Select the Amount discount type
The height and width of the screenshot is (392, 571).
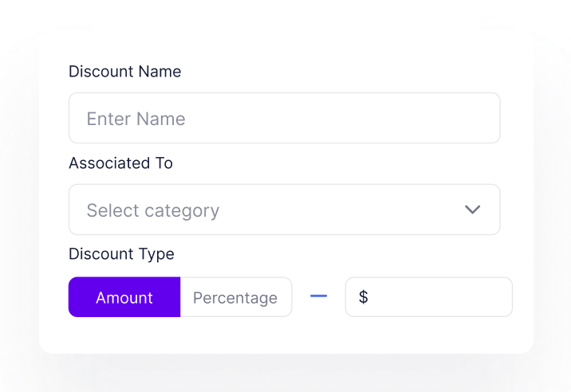(x=124, y=298)
